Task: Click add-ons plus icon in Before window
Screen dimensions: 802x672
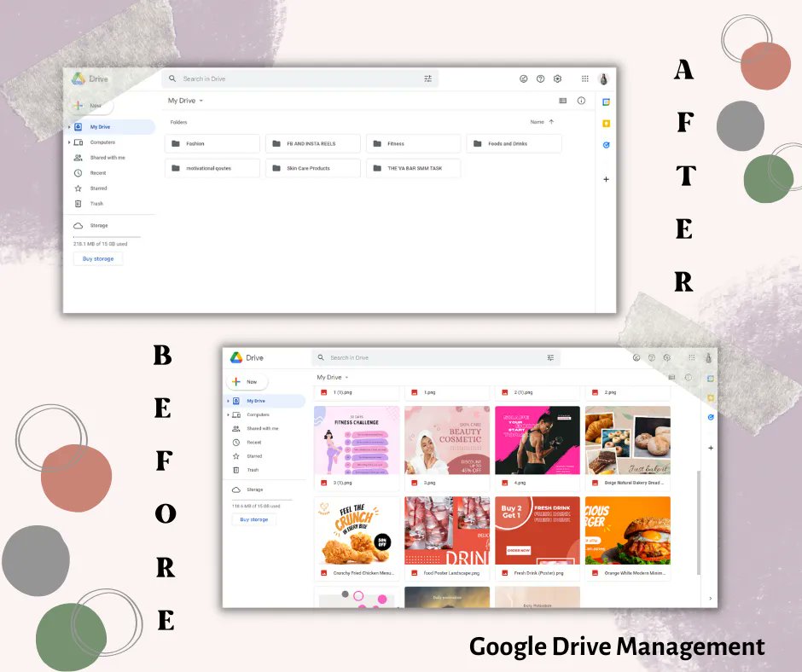Action: (711, 448)
